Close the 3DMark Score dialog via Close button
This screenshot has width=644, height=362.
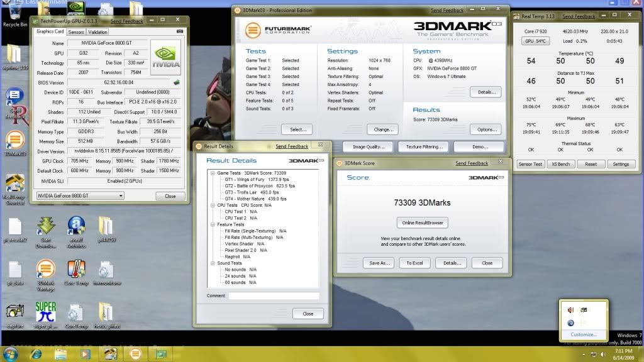pos(487,263)
